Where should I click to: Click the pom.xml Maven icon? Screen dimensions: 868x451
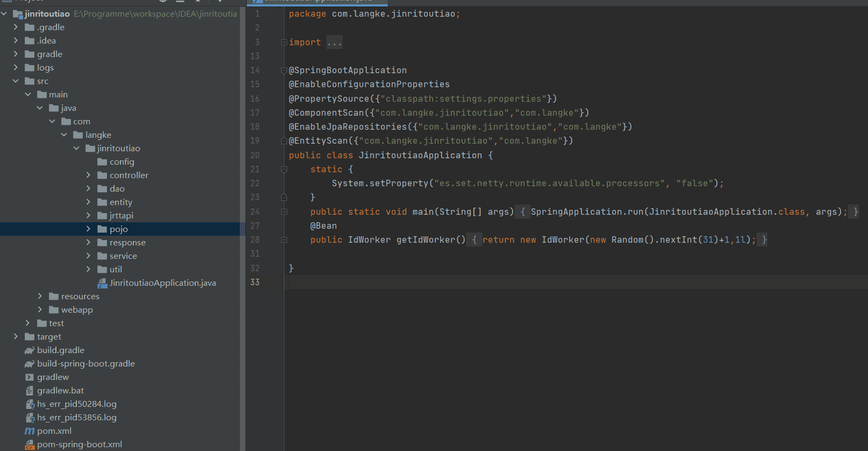(x=30, y=431)
